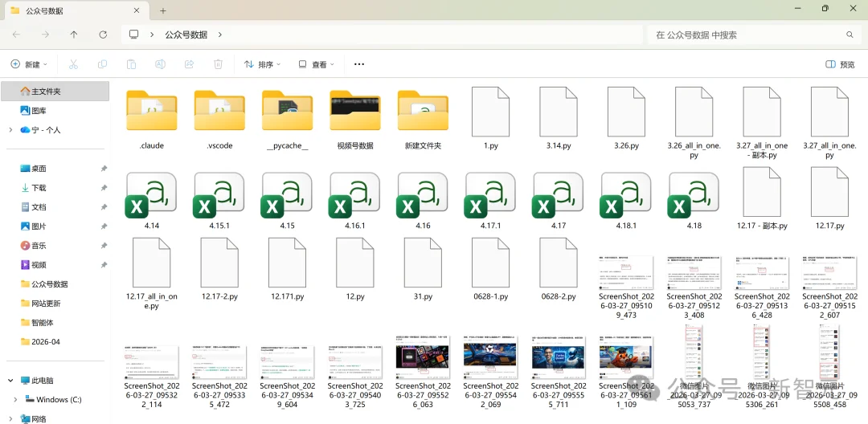Image resolution: width=868 pixels, height=424 pixels.
Task: Add a new tab with plus button
Action: 163,11
